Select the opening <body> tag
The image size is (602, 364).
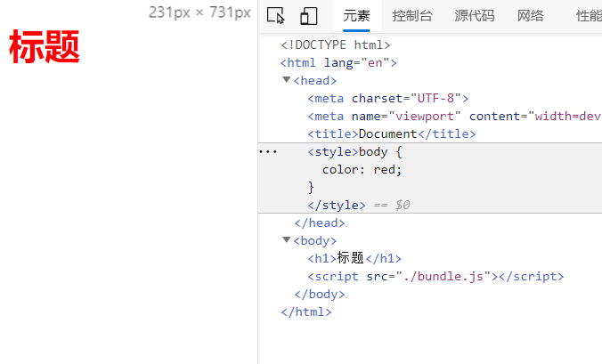click(315, 241)
